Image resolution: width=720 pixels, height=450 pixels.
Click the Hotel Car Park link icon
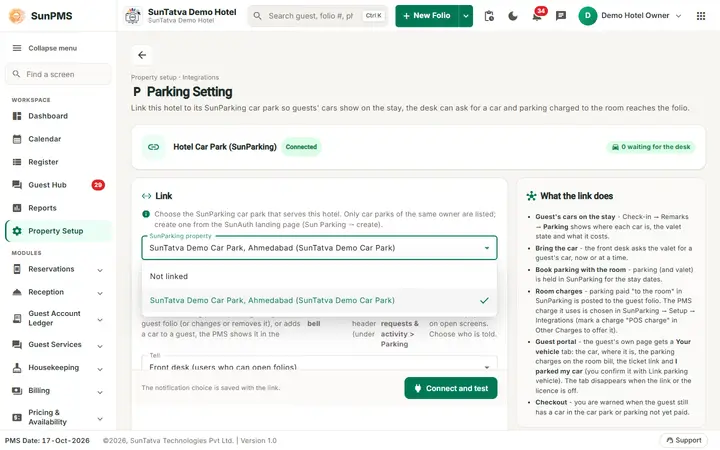[x=153, y=147]
